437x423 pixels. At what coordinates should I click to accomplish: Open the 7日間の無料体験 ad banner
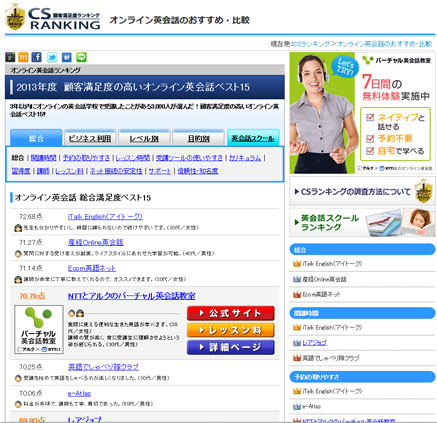coord(362,113)
